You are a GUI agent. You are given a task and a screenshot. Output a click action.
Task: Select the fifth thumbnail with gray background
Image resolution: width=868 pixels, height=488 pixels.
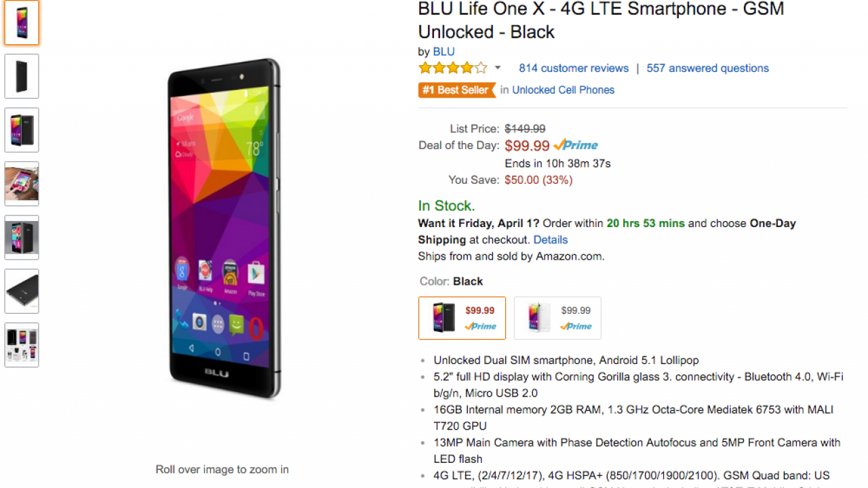click(22, 237)
